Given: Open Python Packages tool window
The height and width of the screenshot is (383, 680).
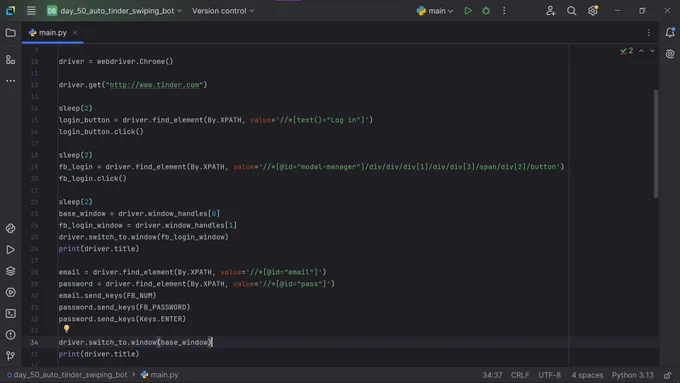Looking at the screenshot, I should pyautogui.click(x=10, y=229).
